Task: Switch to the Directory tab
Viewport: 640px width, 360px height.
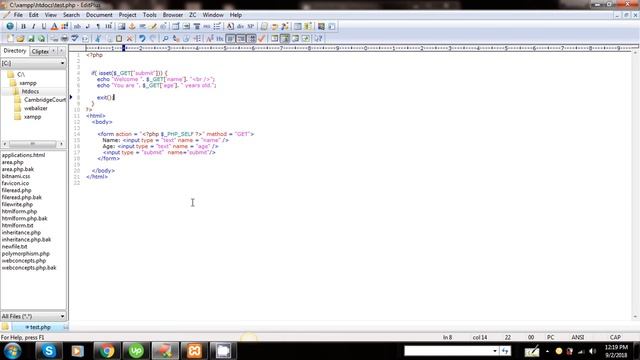Action: (x=15, y=51)
